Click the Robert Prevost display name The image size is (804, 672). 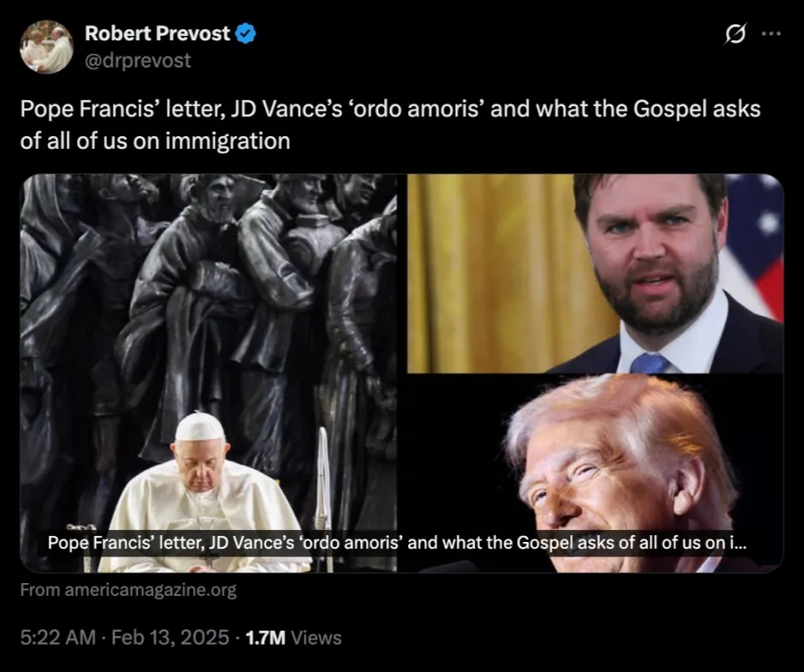157,33
